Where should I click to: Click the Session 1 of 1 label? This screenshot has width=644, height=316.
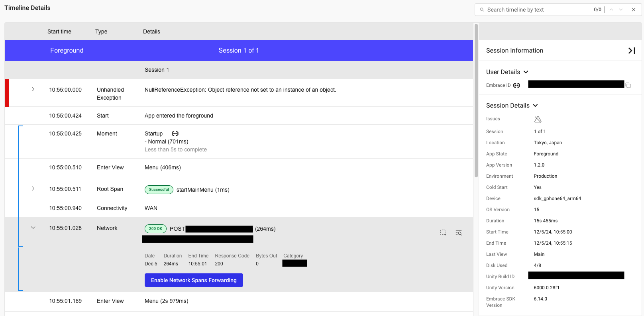(x=239, y=51)
